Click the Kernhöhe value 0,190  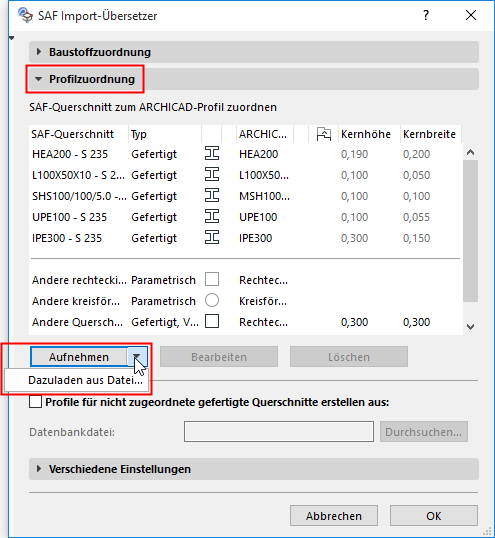pos(354,154)
